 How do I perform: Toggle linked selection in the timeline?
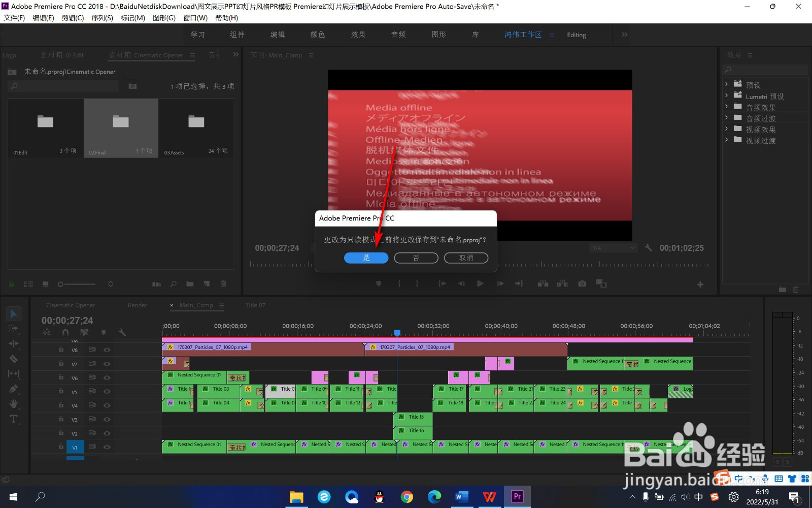(x=84, y=332)
